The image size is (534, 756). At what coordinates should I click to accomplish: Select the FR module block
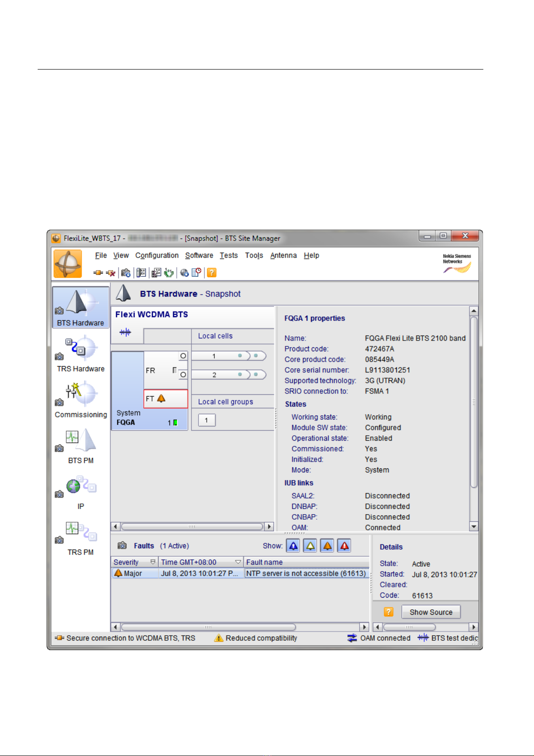165,370
